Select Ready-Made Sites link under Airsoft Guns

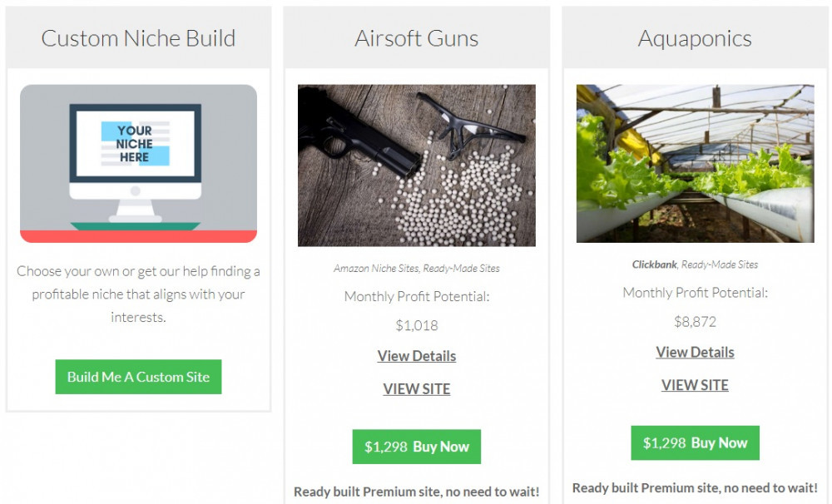coord(461,269)
